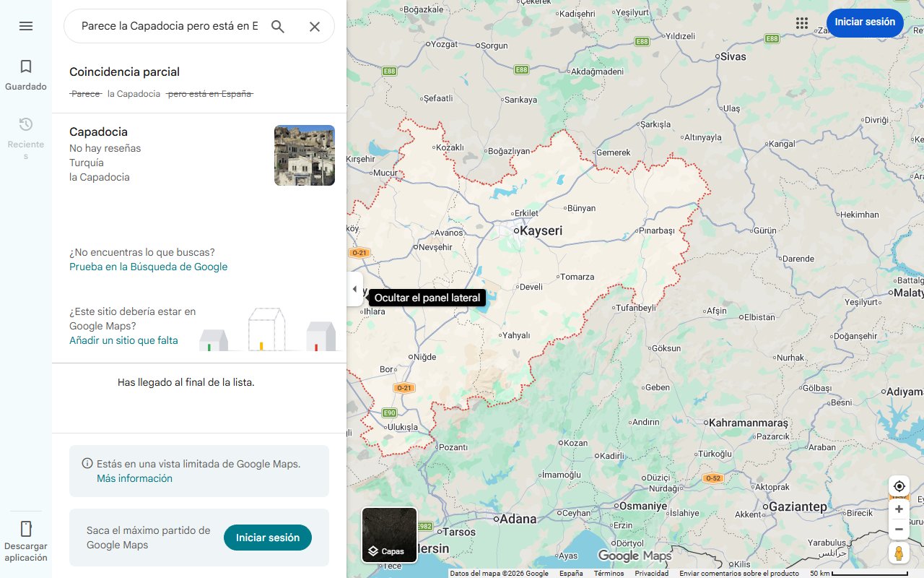This screenshot has width=924, height=578.
Task: Open Prueba en la Búsqueda de Google
Action: click(147, 267)
